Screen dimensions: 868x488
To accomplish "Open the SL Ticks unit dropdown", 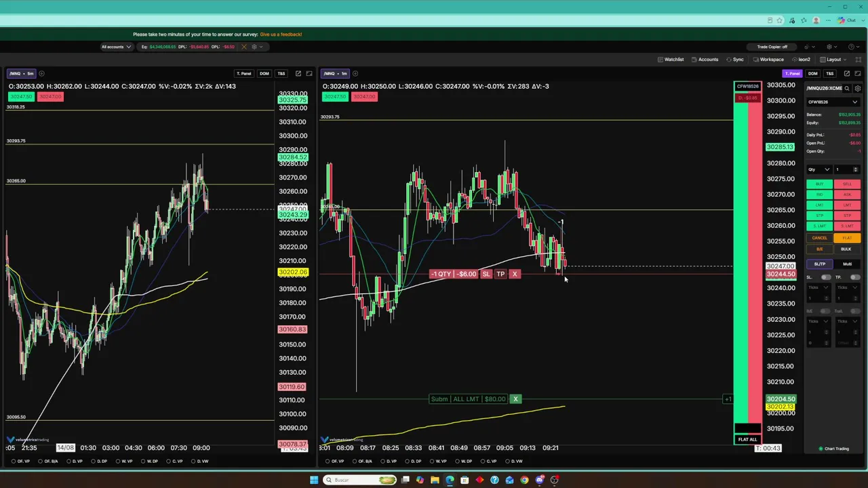I will [818, 287].
